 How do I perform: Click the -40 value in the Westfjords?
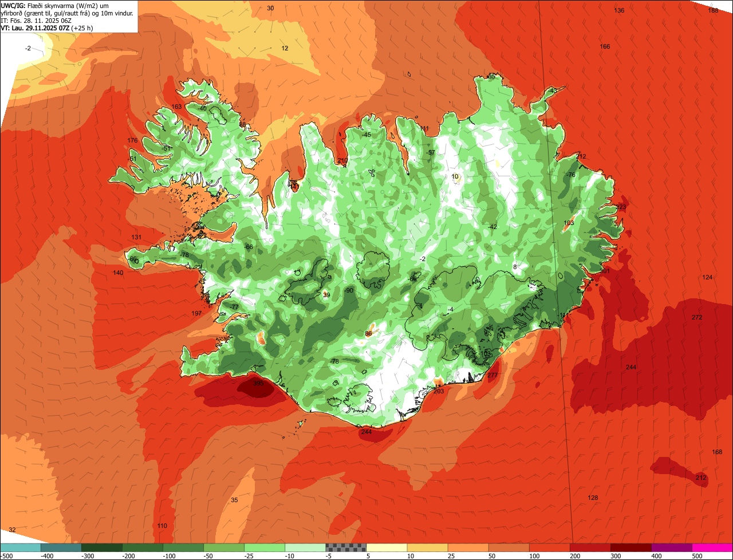[x=202, y=108]
